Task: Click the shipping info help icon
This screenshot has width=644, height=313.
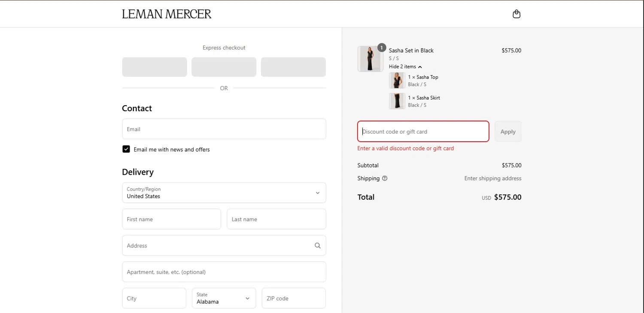Action: (x=385, y=178)
